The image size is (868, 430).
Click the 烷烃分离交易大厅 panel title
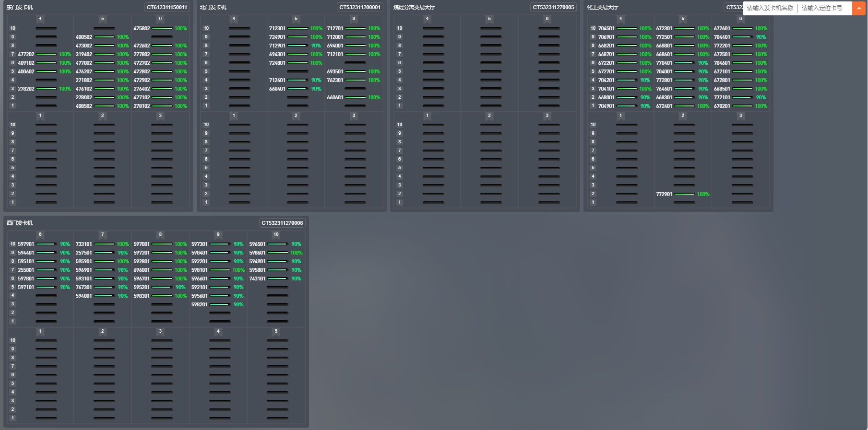point(414,7)
